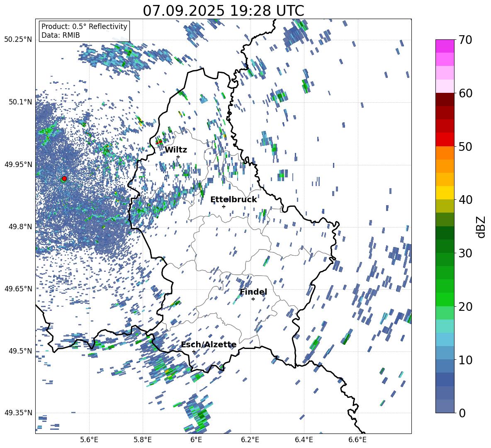The image size is (491, 448).
Task: Click the light blue colorbar segment above 10
Action: tap(445, 353)
